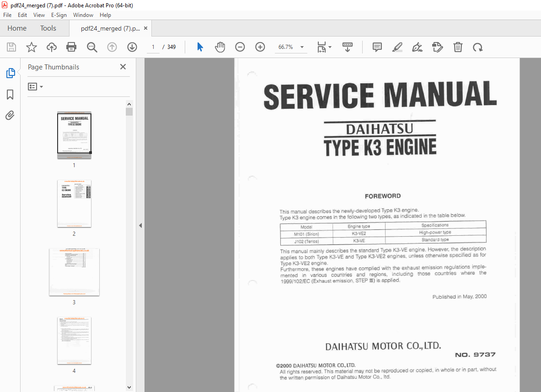541x392 pixels.
Task: Open the E-Sign menu
Action: pos(59,15)
